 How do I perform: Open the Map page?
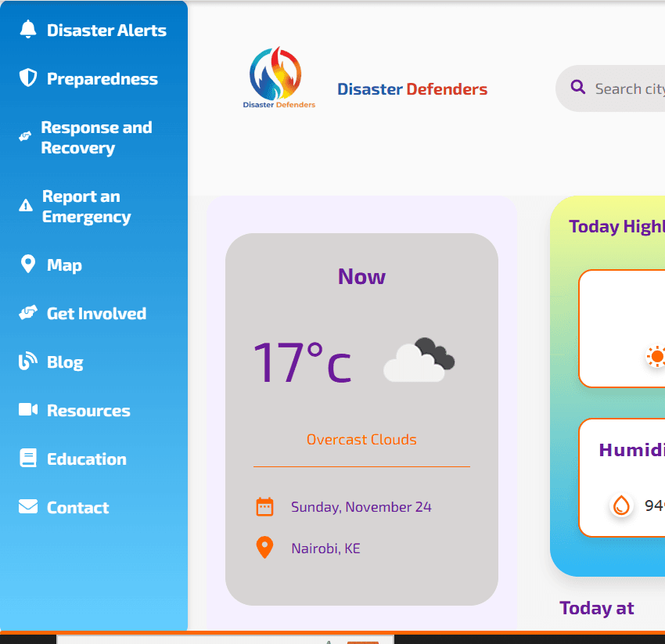click(x=64, y=265)
